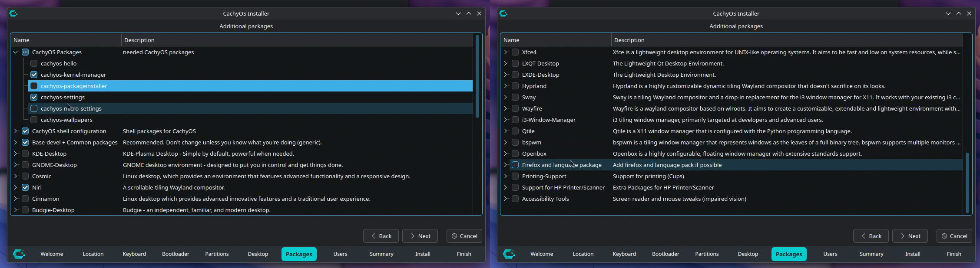Viewport: 980px width, 268px height.
Task: Expand CachyOS shell configuration group
Action: click(16, 131)
